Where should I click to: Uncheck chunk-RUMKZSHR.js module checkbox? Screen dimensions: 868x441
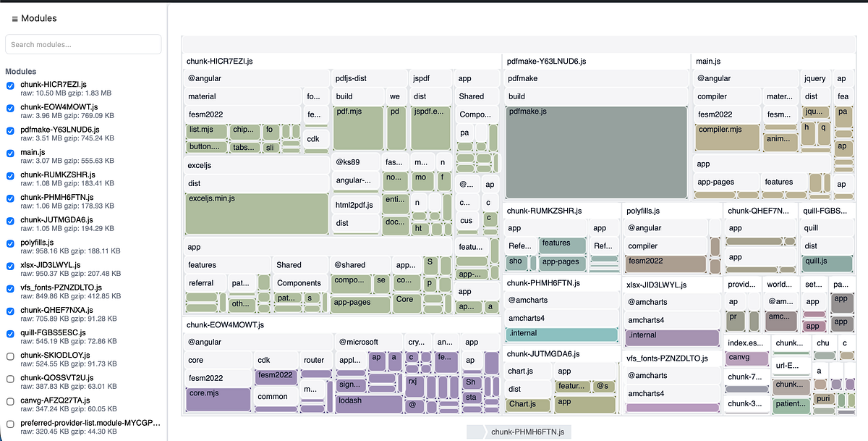point(10,175)
